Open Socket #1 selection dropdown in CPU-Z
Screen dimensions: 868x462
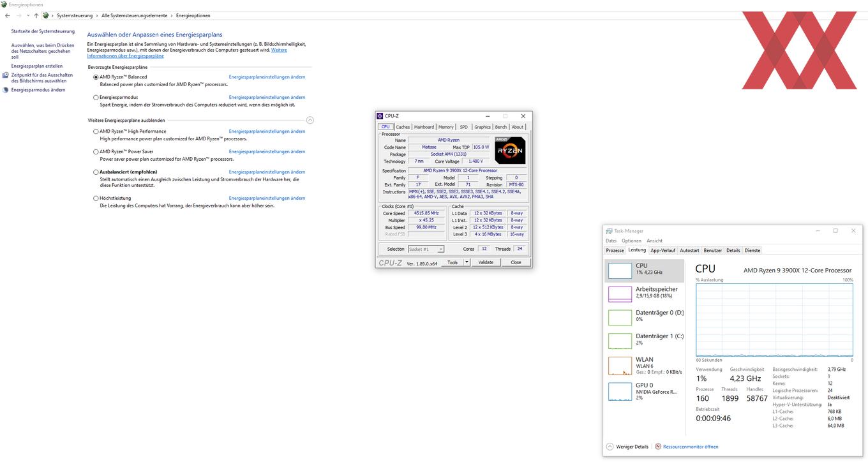click(426, 250)
